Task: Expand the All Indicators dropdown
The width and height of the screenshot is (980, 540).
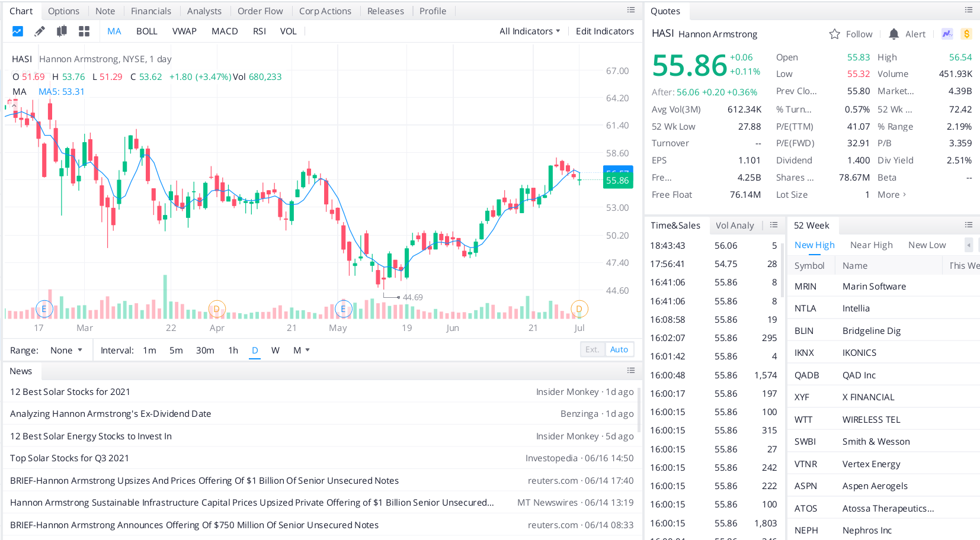Action: click(530, 31)
